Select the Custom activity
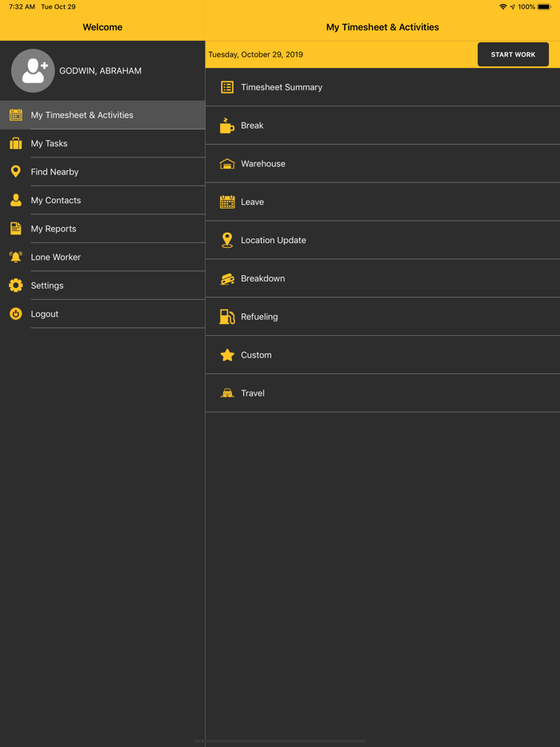The width and height of the screenshot is (560, 747). coord(382,355)
